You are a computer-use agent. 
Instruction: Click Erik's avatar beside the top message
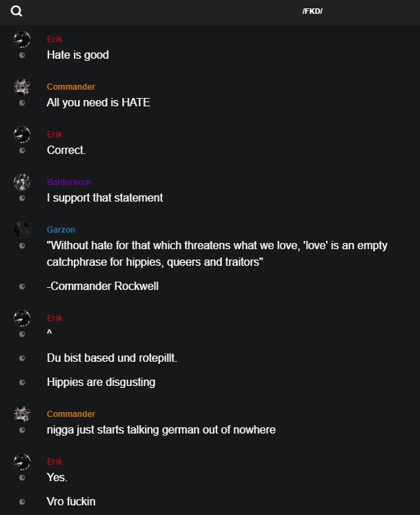22,39
